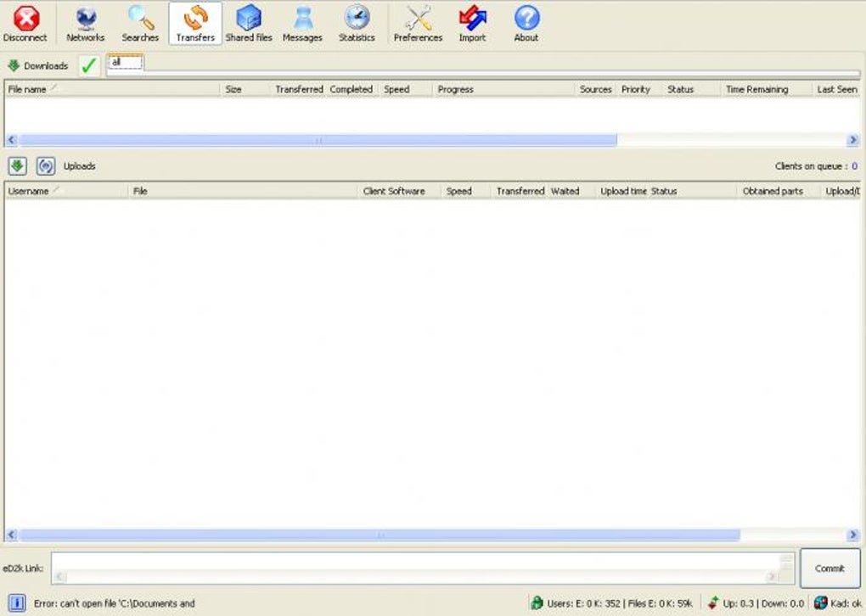Sort downloads by Speed column
Image resolution: width=866 pixels, height=616 pixels.
click(x=405, y=89)
